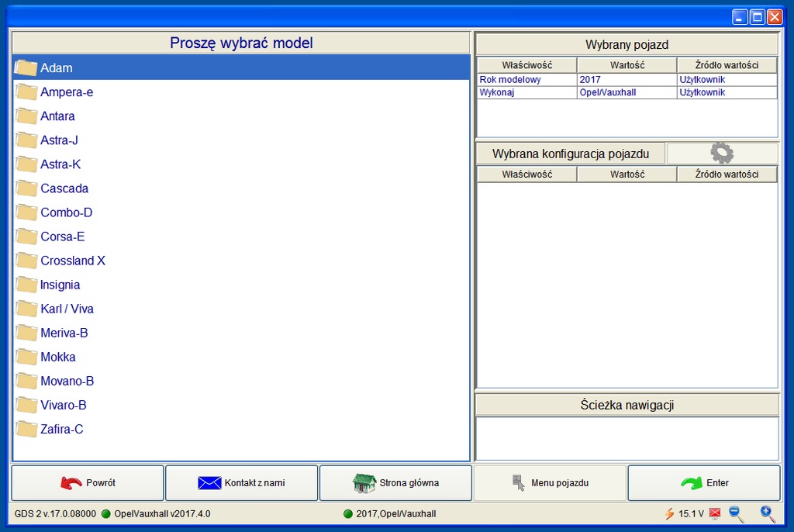The height and width of the screenshot is (532, 794).
Task: Click green status dot beside 2017,Opel/Vauxhall
Action: click(x=348, y=513)
